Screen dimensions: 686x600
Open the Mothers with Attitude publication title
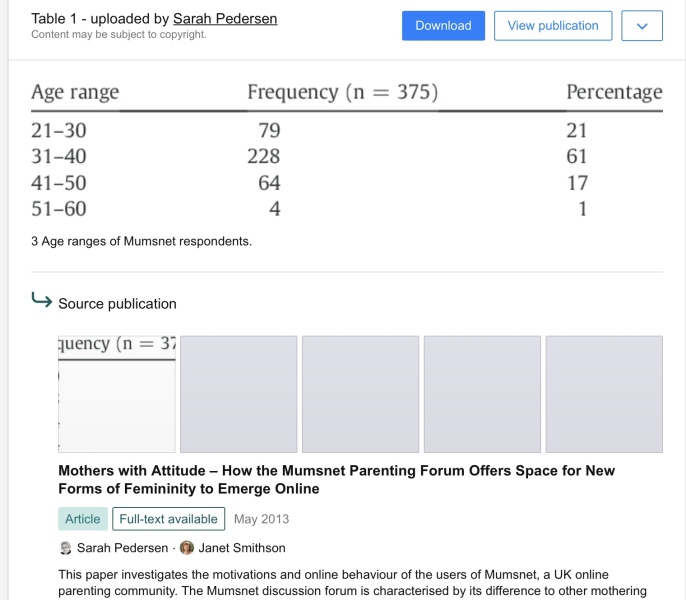336,479
